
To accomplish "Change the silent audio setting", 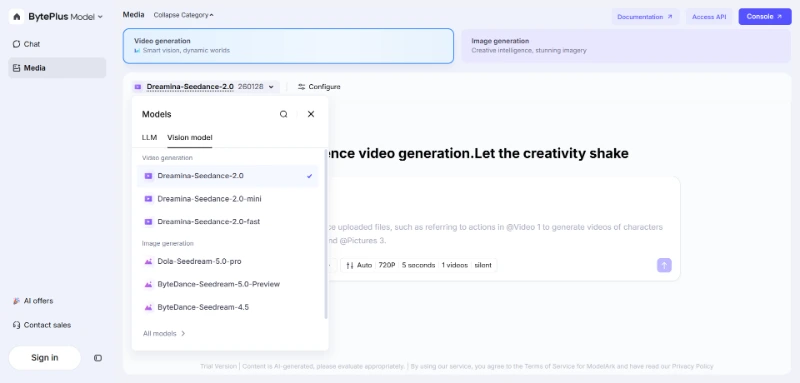I will pyautogui.click(x=483, y=265).
